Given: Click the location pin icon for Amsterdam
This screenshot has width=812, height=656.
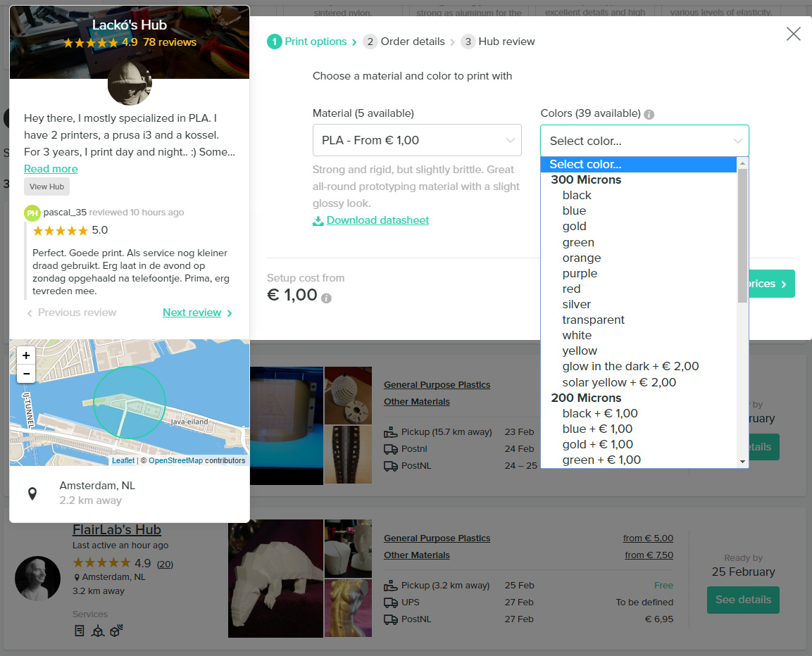Looking at the screenshot, I should (32, 493).
